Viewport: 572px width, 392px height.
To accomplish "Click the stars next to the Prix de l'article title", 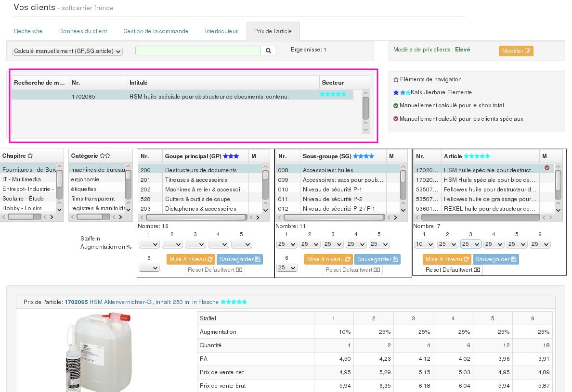I will click(x=234, y=302).
